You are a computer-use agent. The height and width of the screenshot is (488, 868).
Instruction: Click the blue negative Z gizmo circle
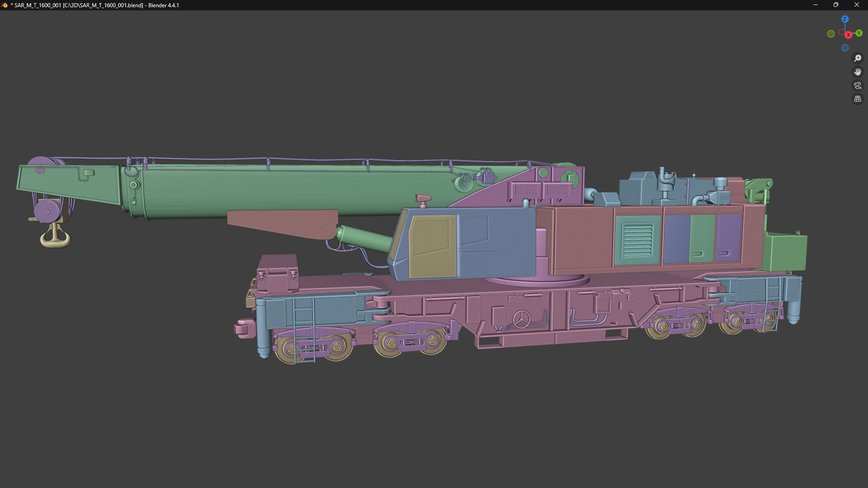[844, 48]
